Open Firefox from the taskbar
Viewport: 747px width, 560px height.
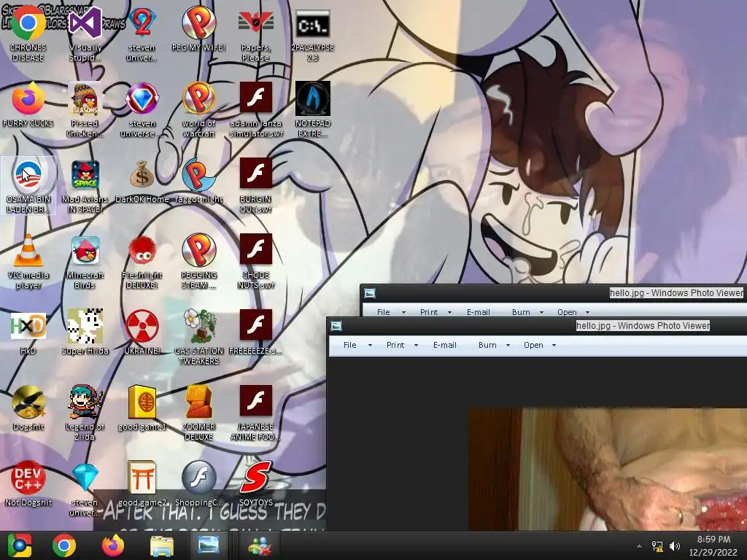pyautogui.click(x=113, y=545)
